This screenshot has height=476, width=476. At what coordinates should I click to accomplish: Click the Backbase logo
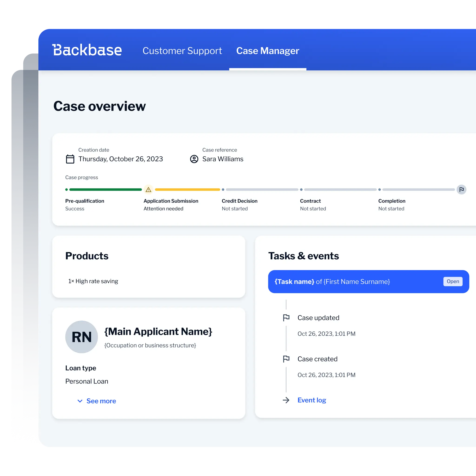coord(87,50)
